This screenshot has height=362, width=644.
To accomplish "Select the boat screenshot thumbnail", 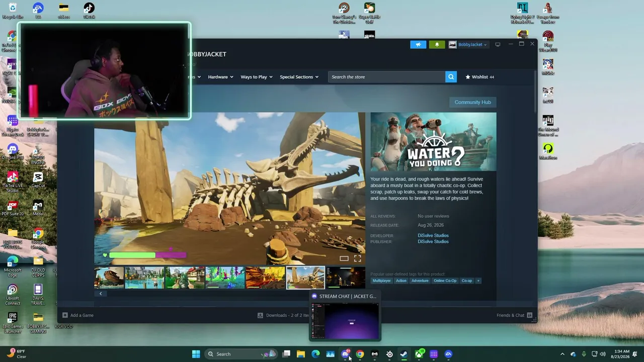I will (x=109, y=278).
